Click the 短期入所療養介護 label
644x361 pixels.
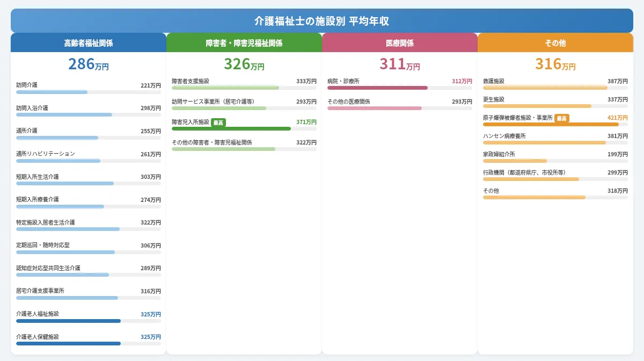tap(38, 199)
